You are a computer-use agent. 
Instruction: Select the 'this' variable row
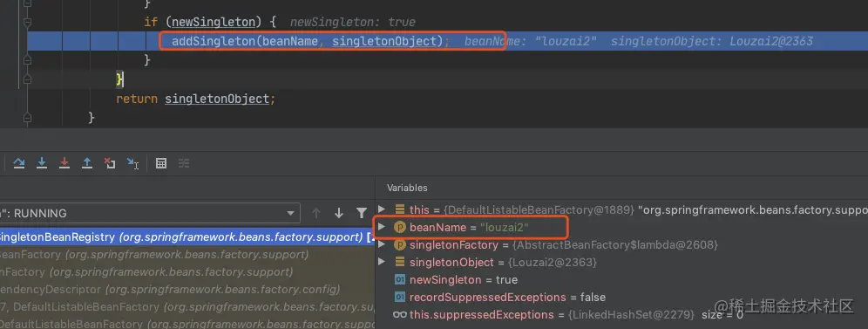(x=621, y=210)
